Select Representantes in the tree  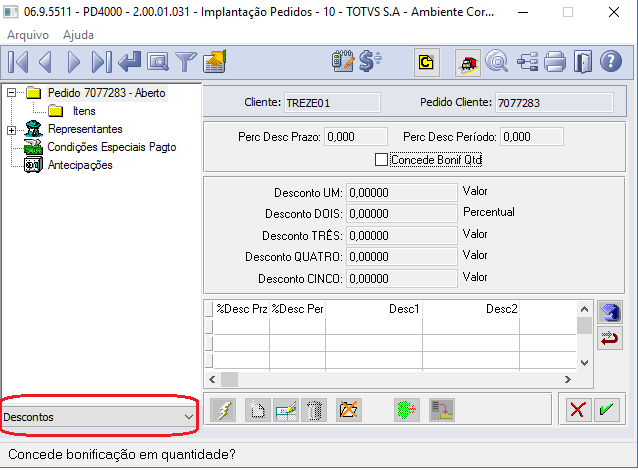coord(85,129)
